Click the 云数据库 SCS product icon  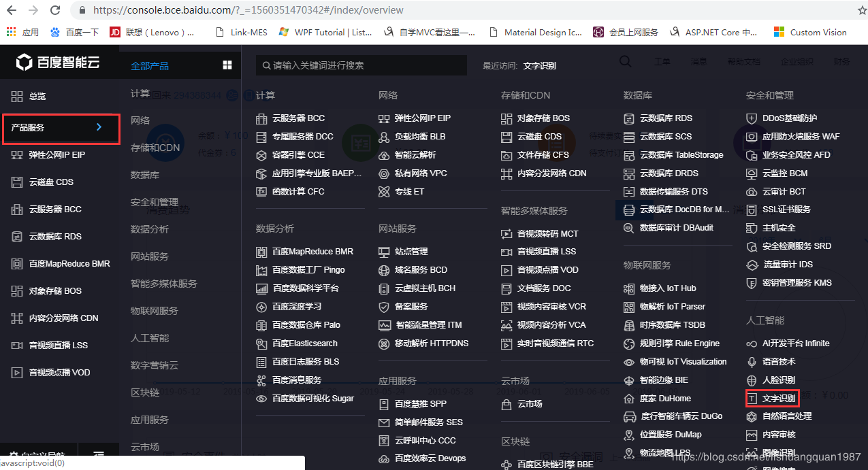pos(629,137)
